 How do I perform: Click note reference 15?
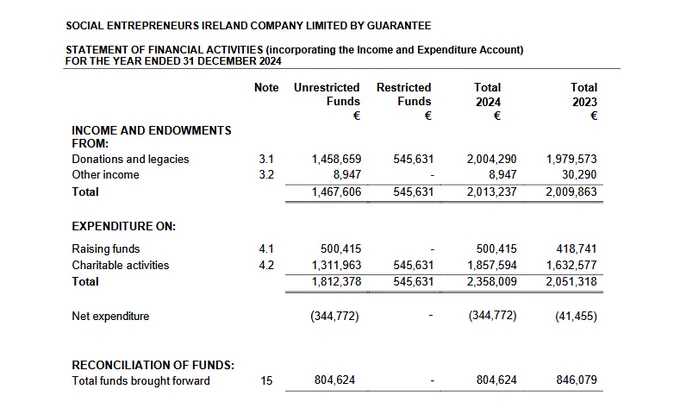(x=266, y=381)
